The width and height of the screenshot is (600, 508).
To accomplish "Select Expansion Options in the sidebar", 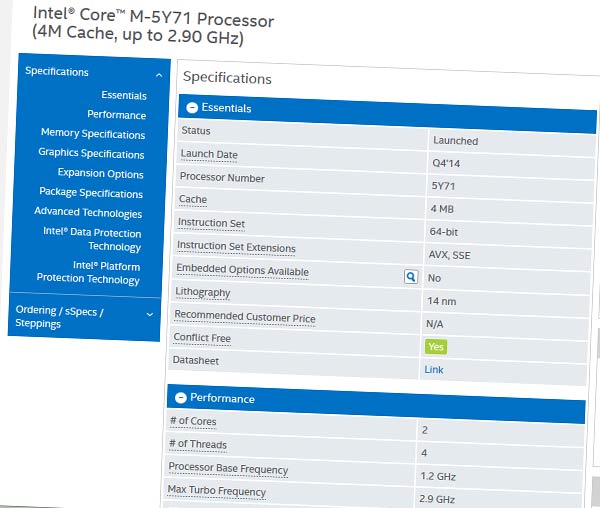I will [x=101, y=173].
